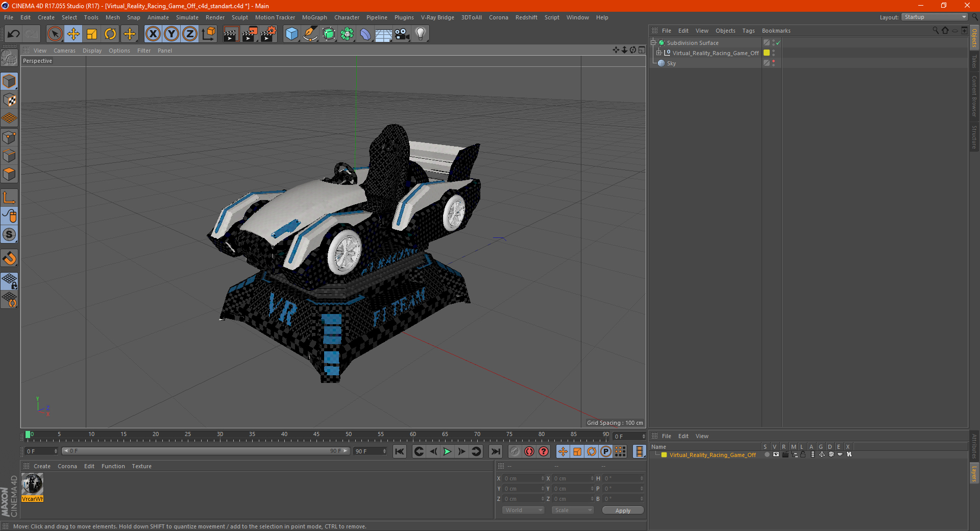Viewport: 980px width, 531px height.
Task: Click the Coordinate System icon
Action: coord(208,34)
